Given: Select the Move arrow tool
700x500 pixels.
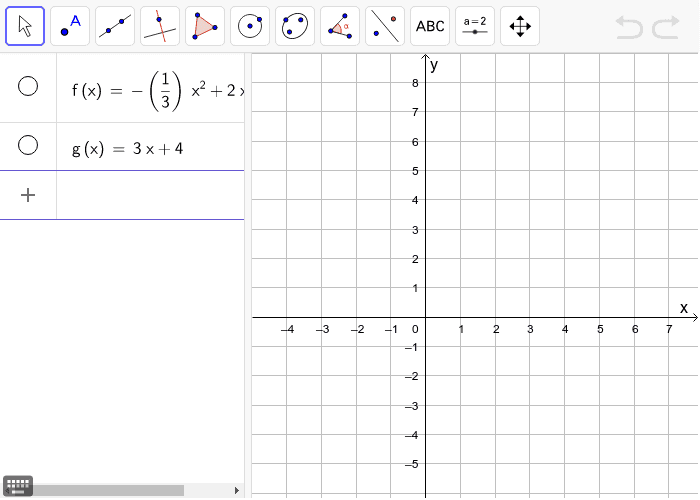Looking at the screenshot, I should (x=25, y=26).
